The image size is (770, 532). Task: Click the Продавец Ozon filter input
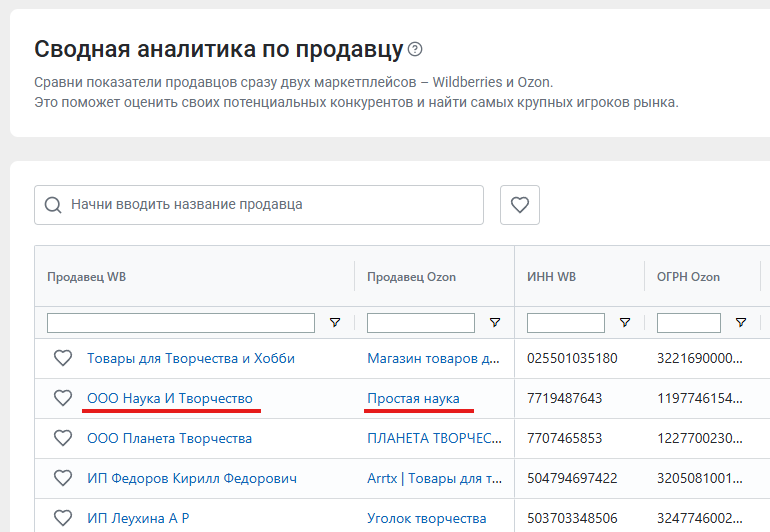tap(421, 323)
